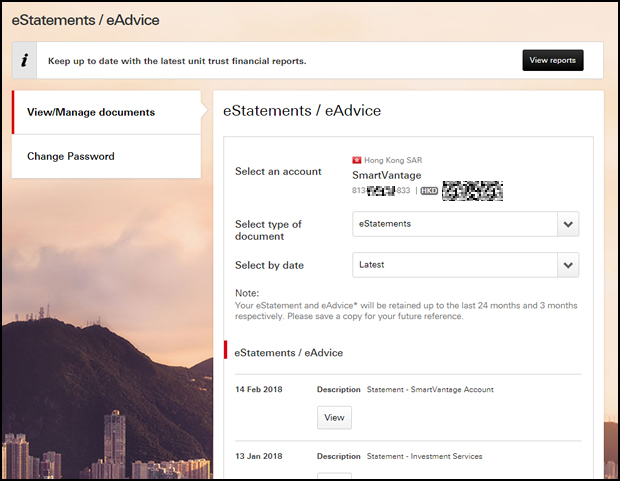This screenshot has height=481, width=620.
Task: Select the SmartVantage account name
Action: point(386,175)
